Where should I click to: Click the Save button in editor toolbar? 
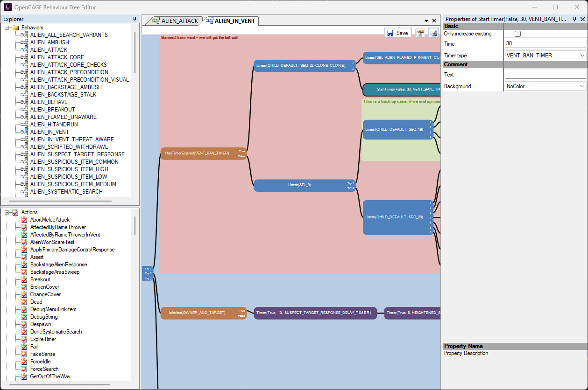(x=397, y=33)
